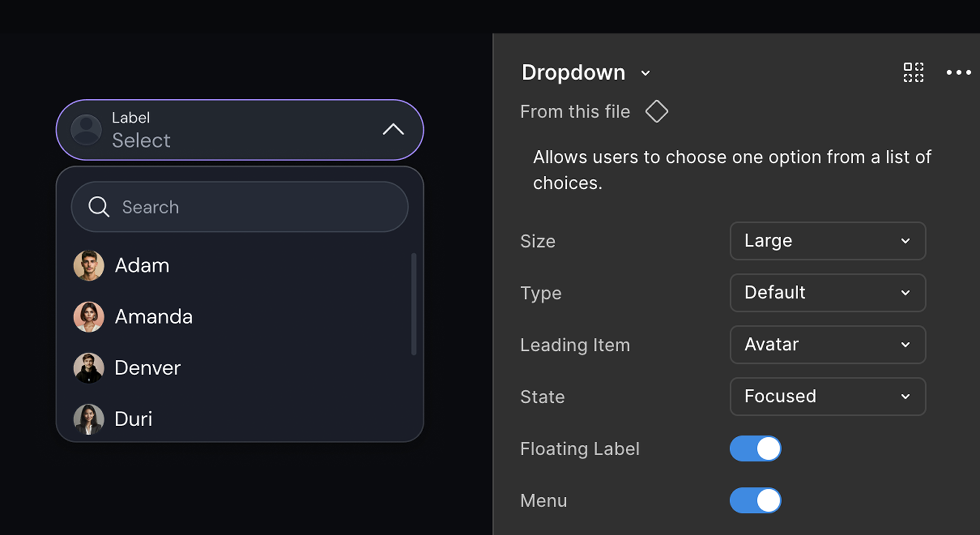Click the placeholder avatar inside the Select field

(x=86, y=130)
